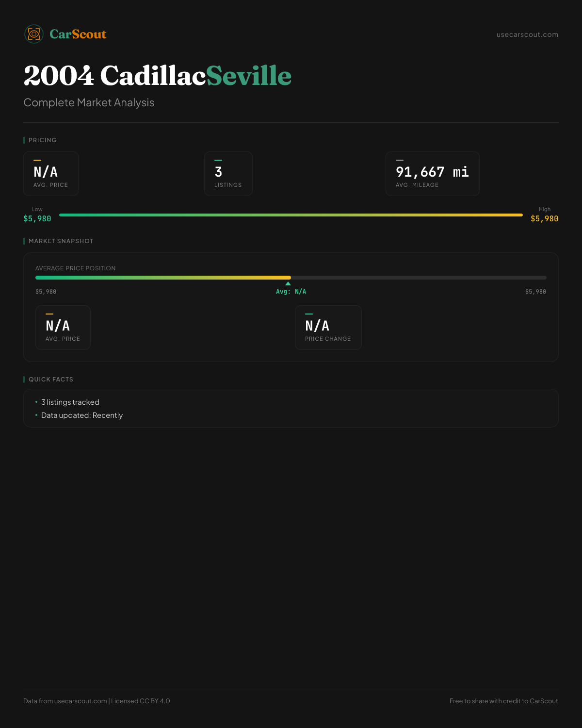The width and height of the screenshot is (582, 728).
Task: Click the Licensed CC BY 4.0 footer text
Action: (x=140, y=701)
